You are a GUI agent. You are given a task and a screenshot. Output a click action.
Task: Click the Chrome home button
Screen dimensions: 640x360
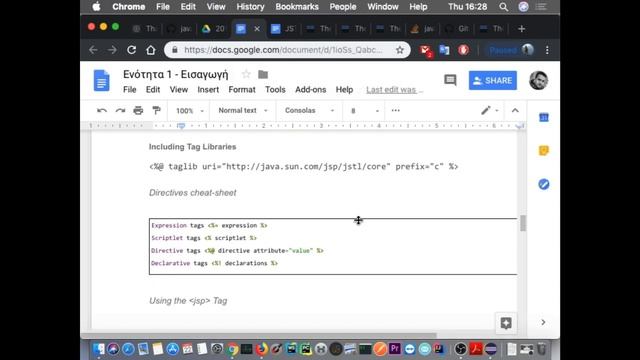point(151,50)
